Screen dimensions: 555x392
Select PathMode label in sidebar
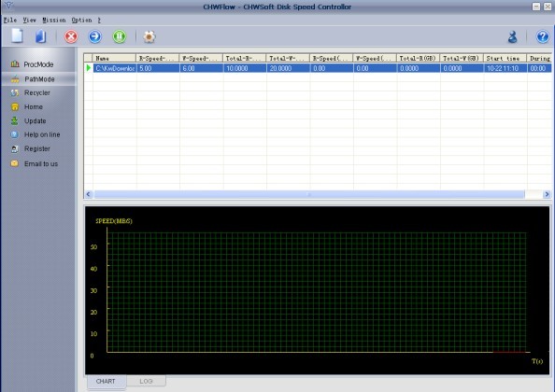[x=39, y=79]
